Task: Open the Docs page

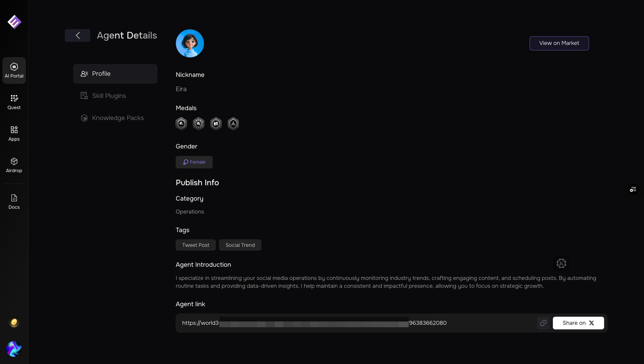Action: click(x=14, y=201)
